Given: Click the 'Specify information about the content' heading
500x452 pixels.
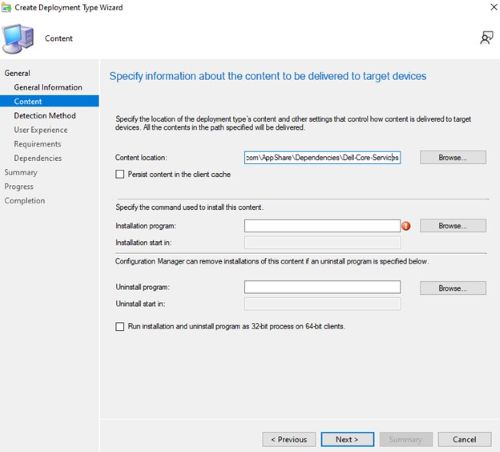Looking at the screenshot, I should (x=268, y=76).
